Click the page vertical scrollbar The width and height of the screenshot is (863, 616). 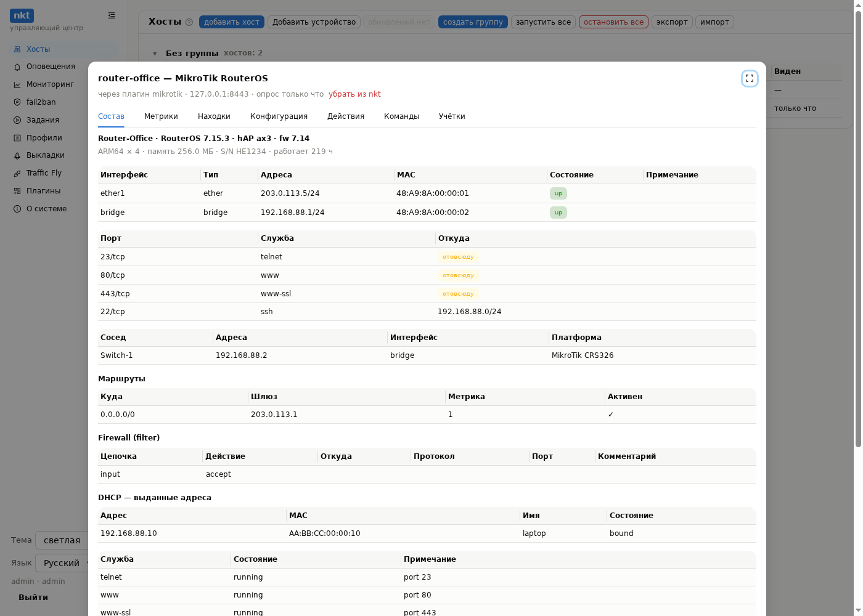pyautogui.click(x=858, y=228)
